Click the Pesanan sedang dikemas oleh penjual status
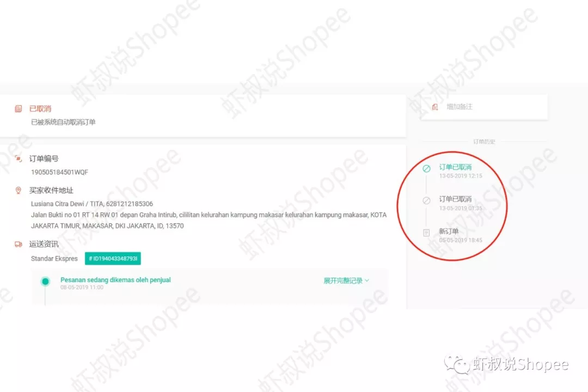Viewport: 588px width, 392px height. click(x=115, y=280)
